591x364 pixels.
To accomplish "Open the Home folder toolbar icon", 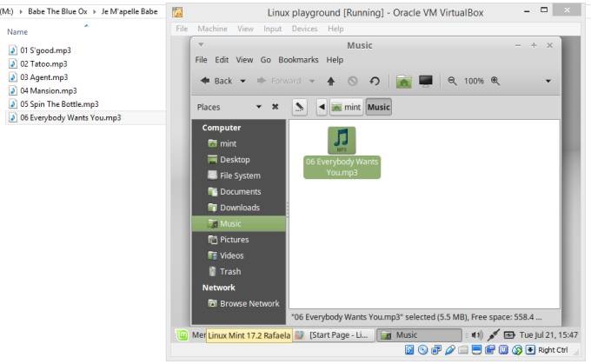I will click(403, 81).
